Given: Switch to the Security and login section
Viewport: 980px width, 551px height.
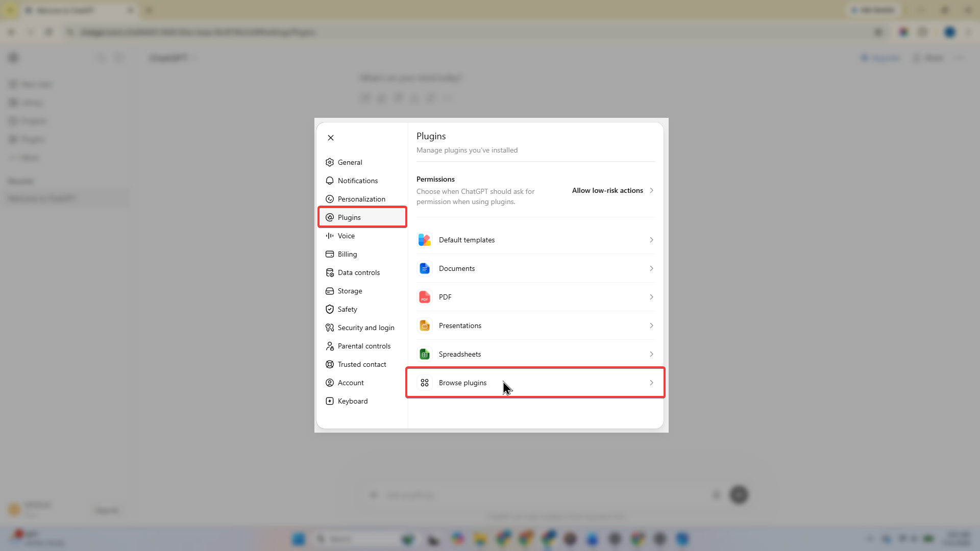Looking at the screenshot, I should click(x=362, y=328).
